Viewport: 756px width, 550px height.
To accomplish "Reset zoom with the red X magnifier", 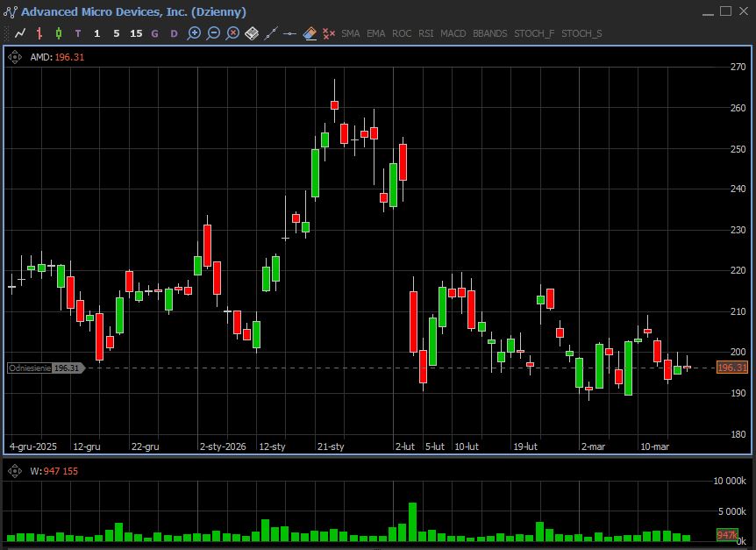I will click(232, 33).
